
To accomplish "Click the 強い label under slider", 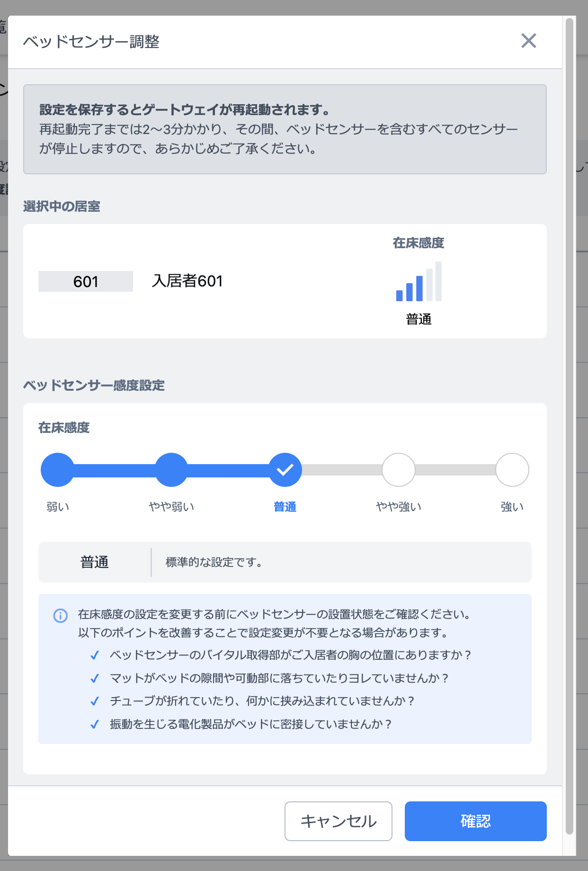I will pyautogui.click(x=512, y=507).
